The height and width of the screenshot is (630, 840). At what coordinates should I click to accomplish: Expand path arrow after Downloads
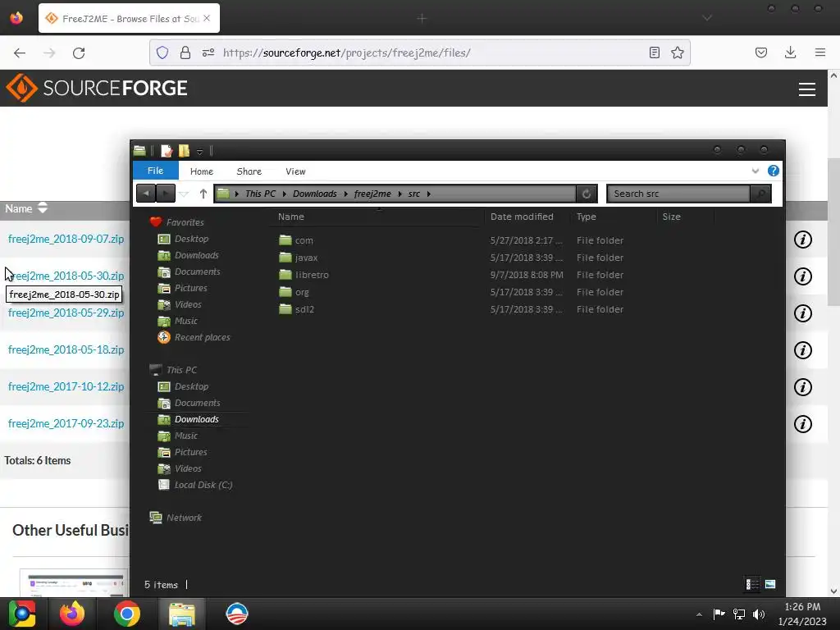[x=345, y=194]
